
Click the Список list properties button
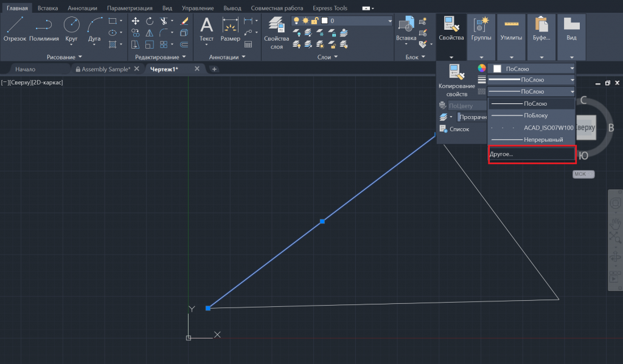[454, 129]
